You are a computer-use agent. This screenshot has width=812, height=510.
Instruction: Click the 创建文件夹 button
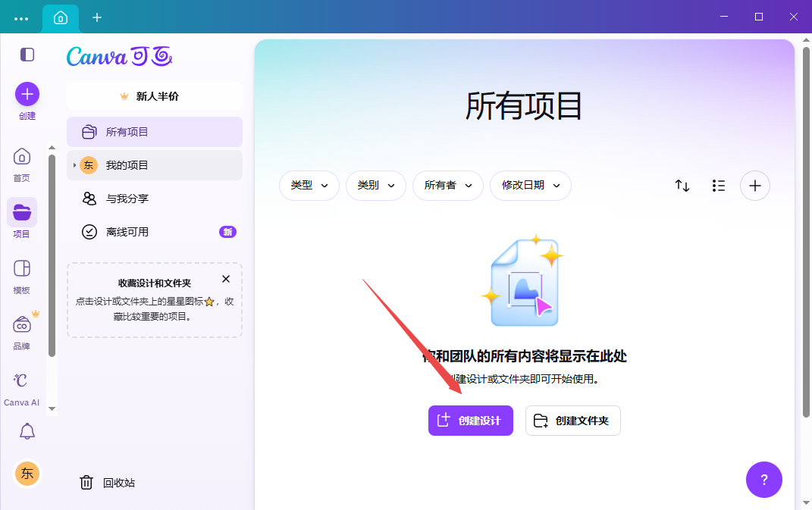pos(573,421)
